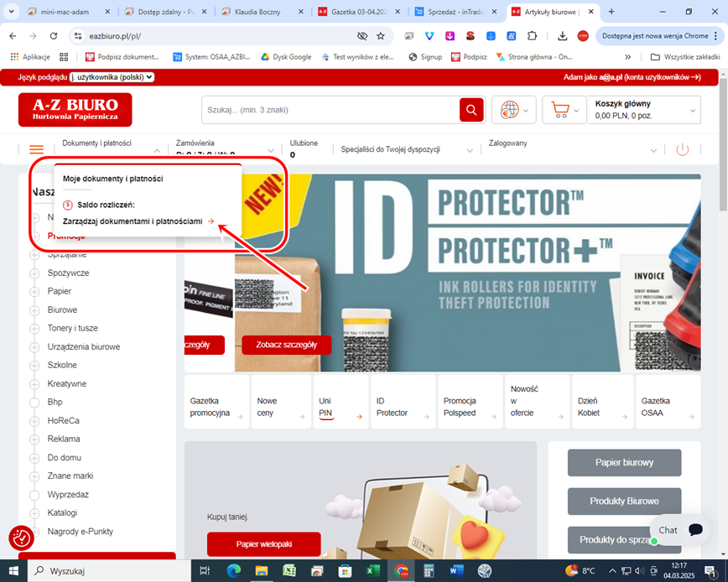The height and width of the screenshot is (582, 728).
Task: Switch to the Klaudia Boczny tab
Action: pyautogui.click(x=263, y=12)
